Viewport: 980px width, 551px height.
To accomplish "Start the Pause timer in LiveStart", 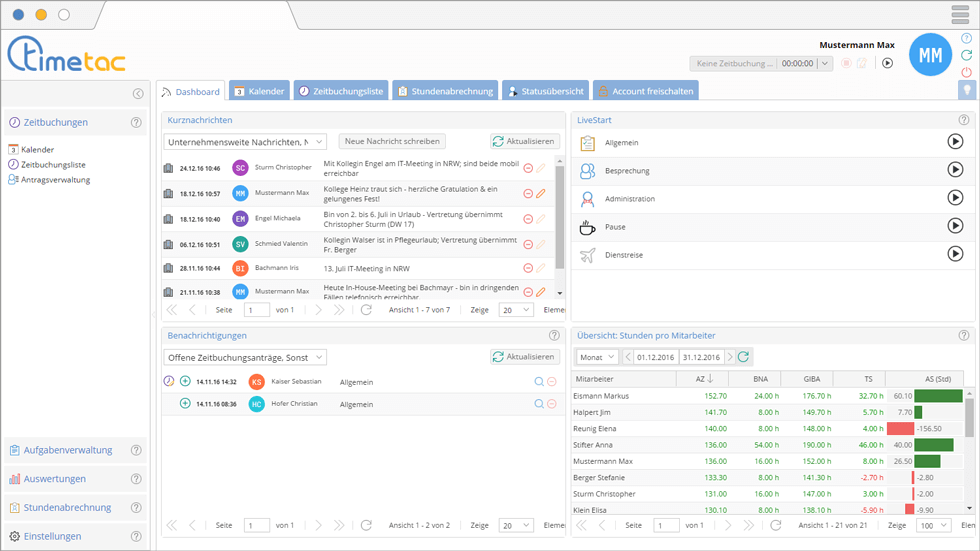I will click(955, 226).
